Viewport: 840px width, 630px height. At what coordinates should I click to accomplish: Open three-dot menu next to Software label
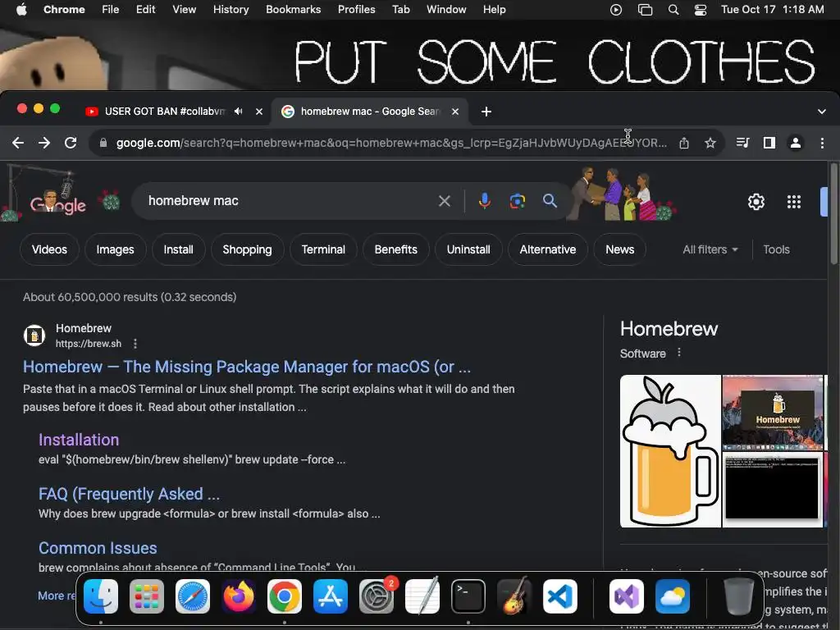coord(679,353)
